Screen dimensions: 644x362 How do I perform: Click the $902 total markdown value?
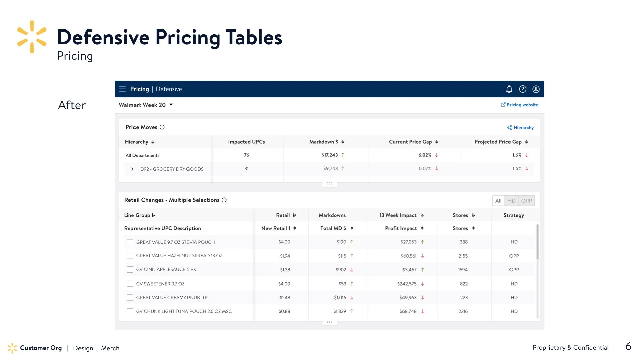pos(341,270)
